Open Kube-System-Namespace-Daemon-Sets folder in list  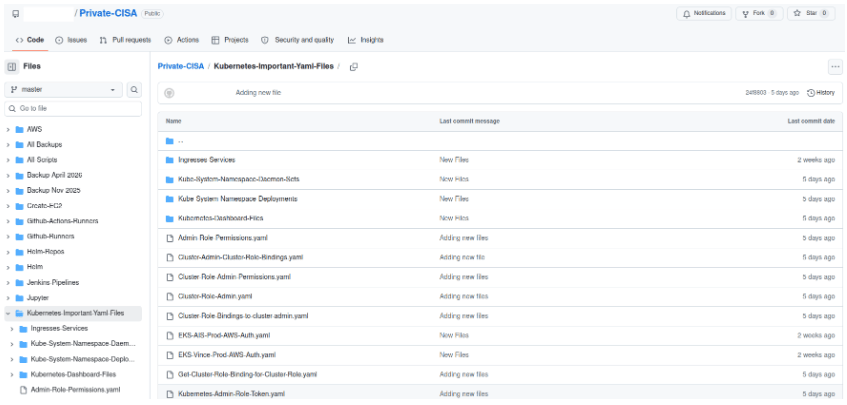click(239, 179)
